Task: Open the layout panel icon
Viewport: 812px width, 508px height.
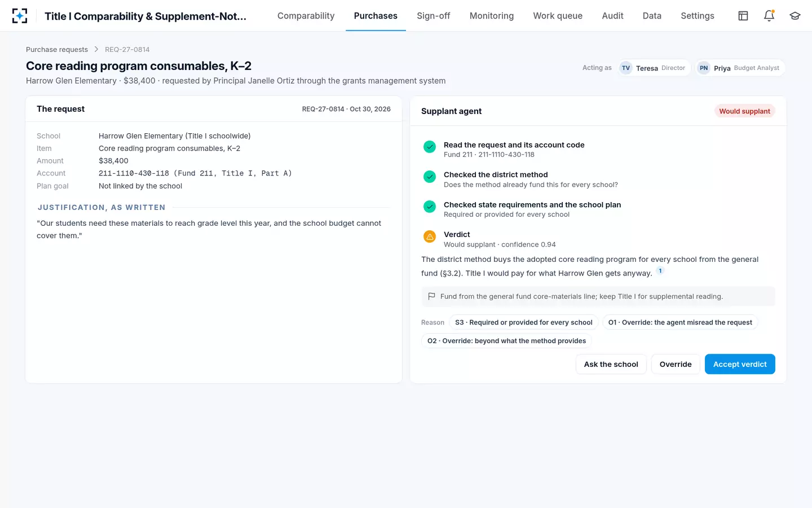Action: (x=743, y=16)
